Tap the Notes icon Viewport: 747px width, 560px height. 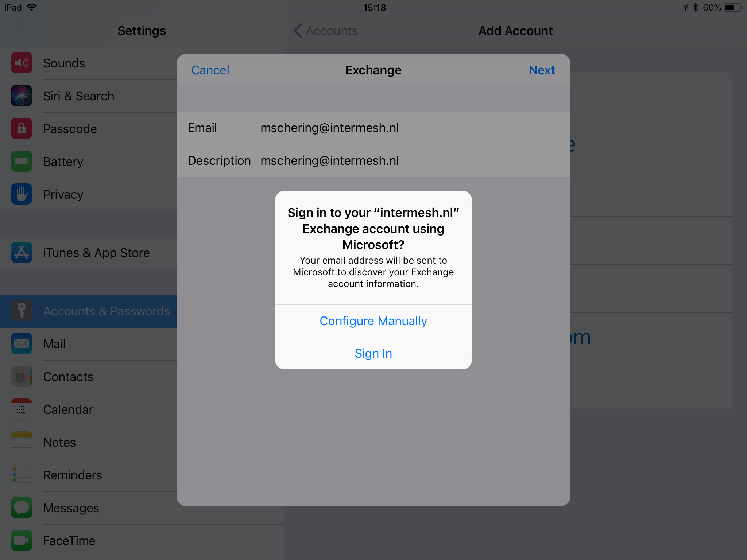click(x=22, y=442)
